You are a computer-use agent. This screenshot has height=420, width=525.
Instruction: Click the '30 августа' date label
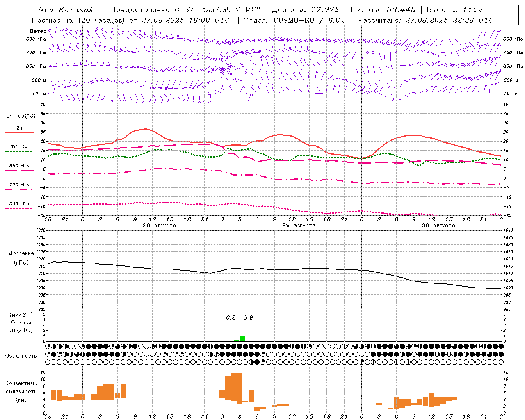pyautogui.click(x=438, y=226)
